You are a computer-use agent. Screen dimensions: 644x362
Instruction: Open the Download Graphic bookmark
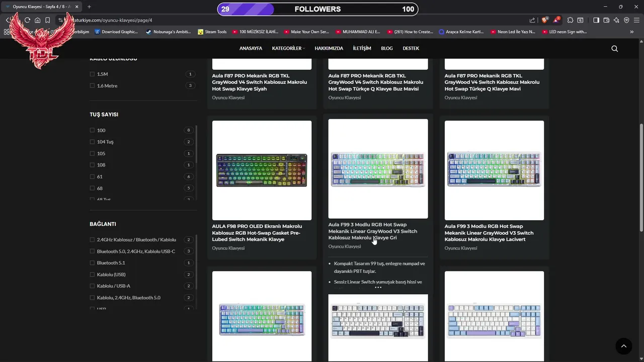tap(116, 32)
